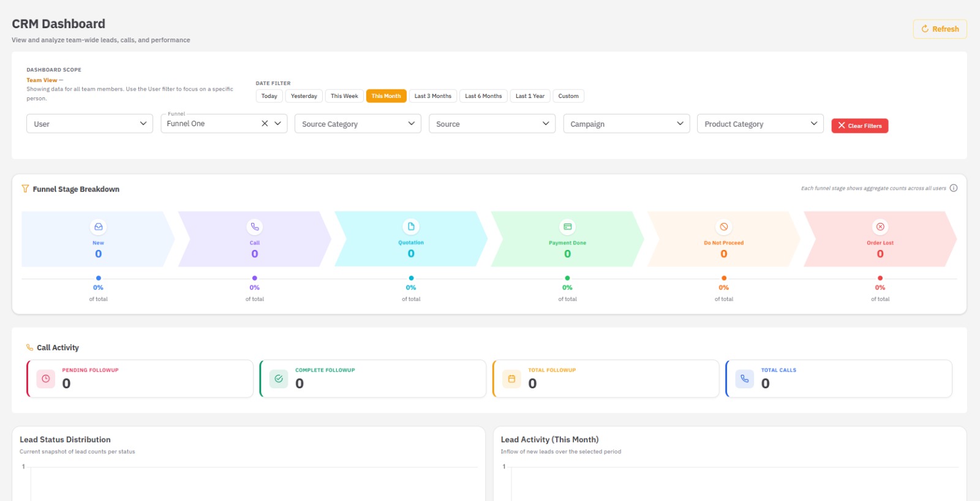
Task: Click the funnel info icon
Action: [x=954, y=188]
